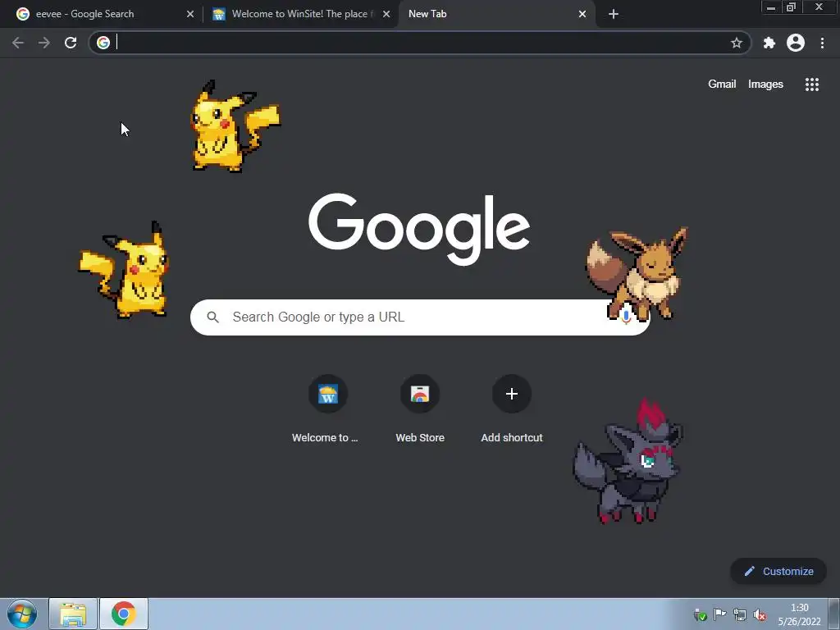
Task: Click the network tray icon
Action: pos(740,614)
